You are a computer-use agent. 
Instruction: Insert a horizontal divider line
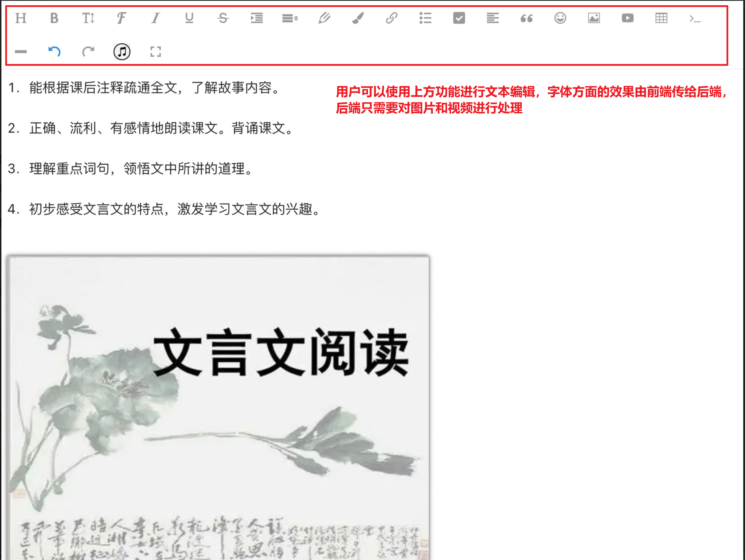21,52
